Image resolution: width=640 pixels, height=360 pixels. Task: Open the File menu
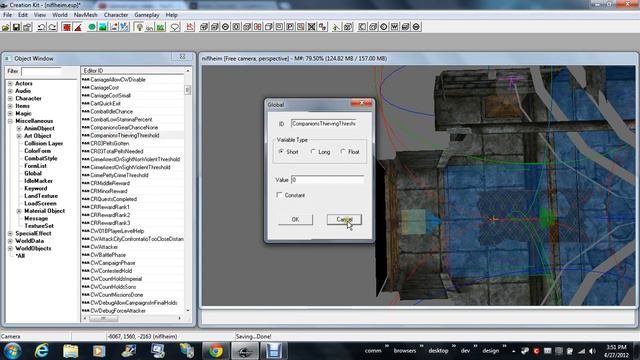(7, 15)
